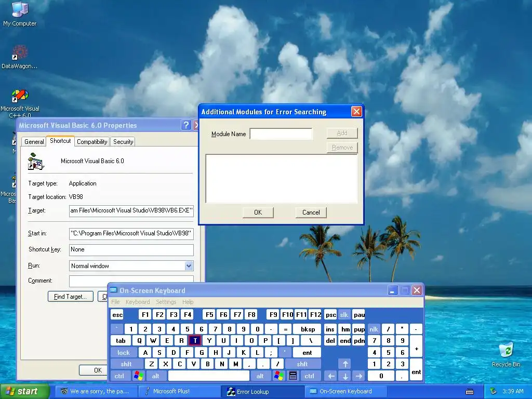Open the Recycle Bin

(506, 354)
